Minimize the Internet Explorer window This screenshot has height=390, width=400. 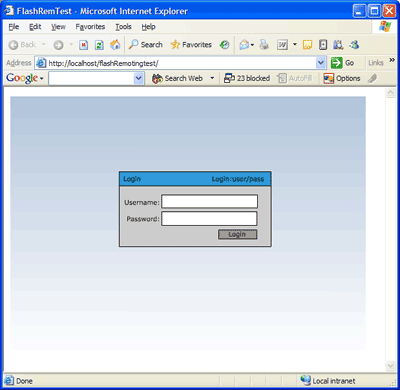pos(359,11)
